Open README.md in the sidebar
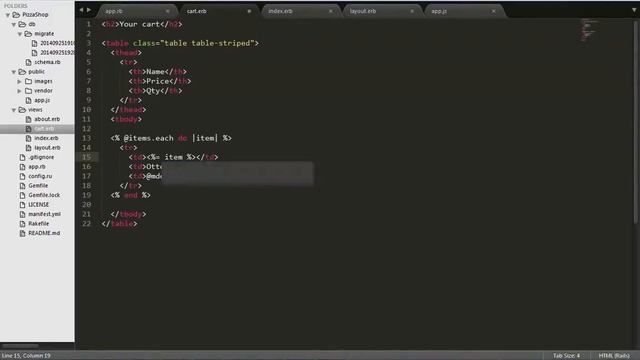Screen dimensions: 640x360 point(44,233)
